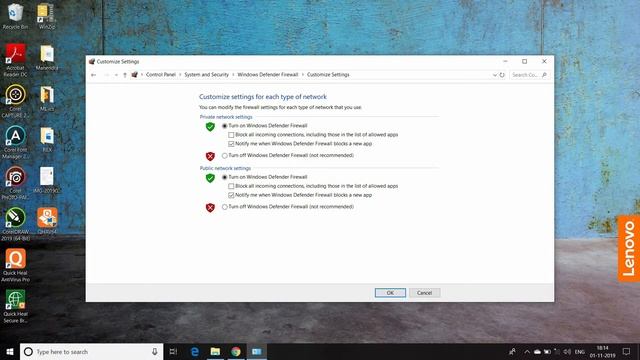Open Quick Heal Secure Browser shortcut

(16, 306)
